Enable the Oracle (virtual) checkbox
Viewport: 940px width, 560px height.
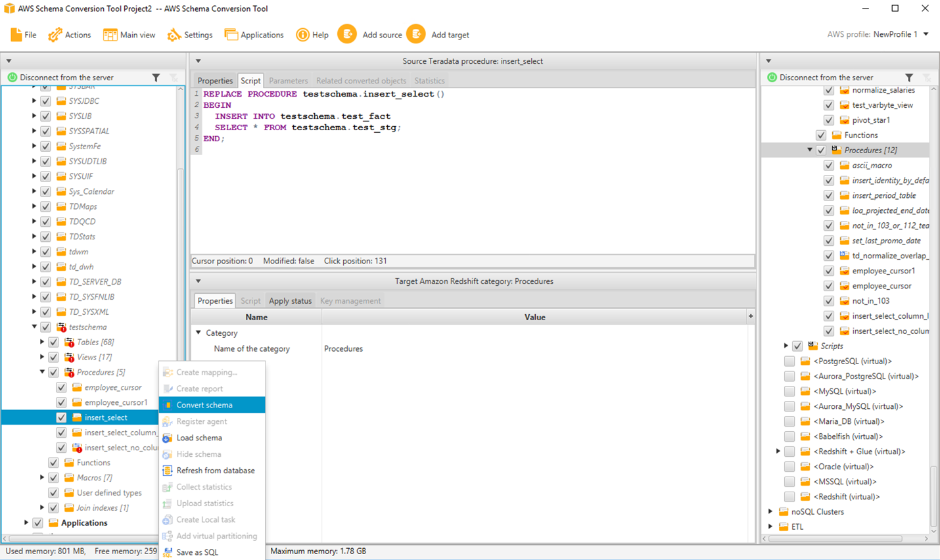(x=789, y=467)
